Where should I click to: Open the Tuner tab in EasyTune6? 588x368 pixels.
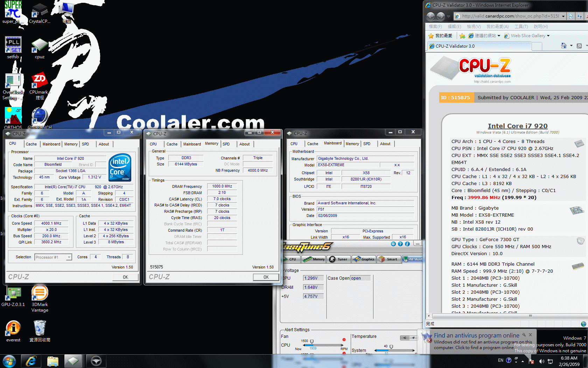point(338,259)
